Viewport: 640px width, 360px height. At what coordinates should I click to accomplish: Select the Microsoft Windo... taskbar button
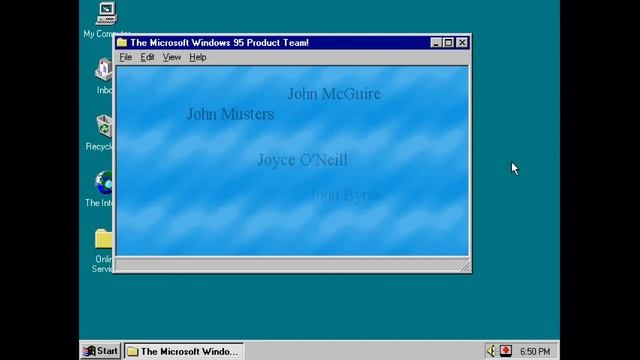(x=184, y=351)
